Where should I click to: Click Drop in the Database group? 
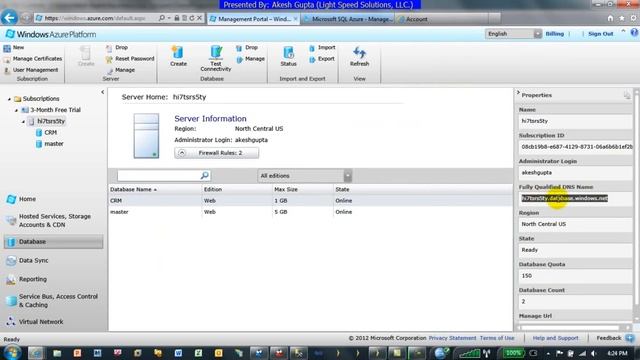pos(247,48)
